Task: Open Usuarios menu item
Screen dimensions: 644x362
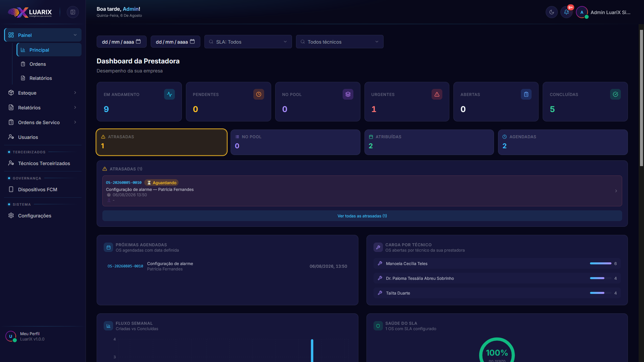Action: click(43, 137)
